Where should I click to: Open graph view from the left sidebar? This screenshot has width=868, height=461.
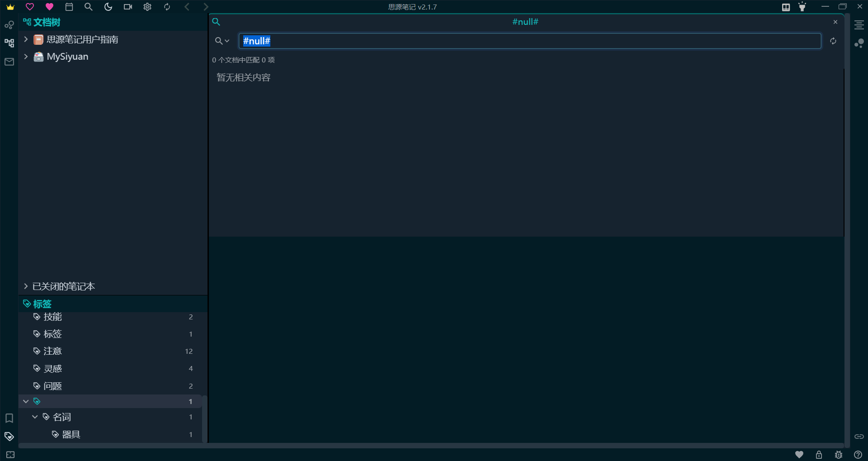click(9, 25)
